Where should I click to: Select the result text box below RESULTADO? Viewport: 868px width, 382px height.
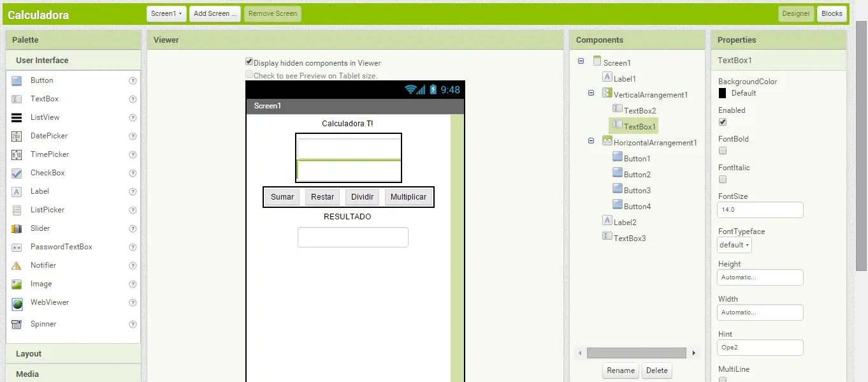click(x=353, y=237)
